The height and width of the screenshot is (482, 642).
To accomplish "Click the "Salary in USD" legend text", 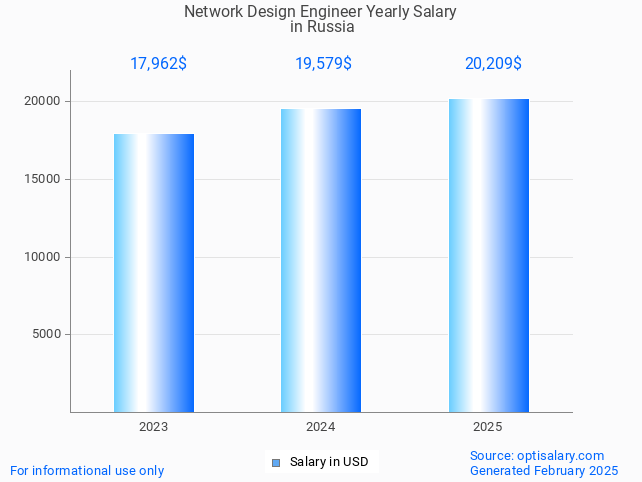I will pyautogui.click(x=329, y=462).
